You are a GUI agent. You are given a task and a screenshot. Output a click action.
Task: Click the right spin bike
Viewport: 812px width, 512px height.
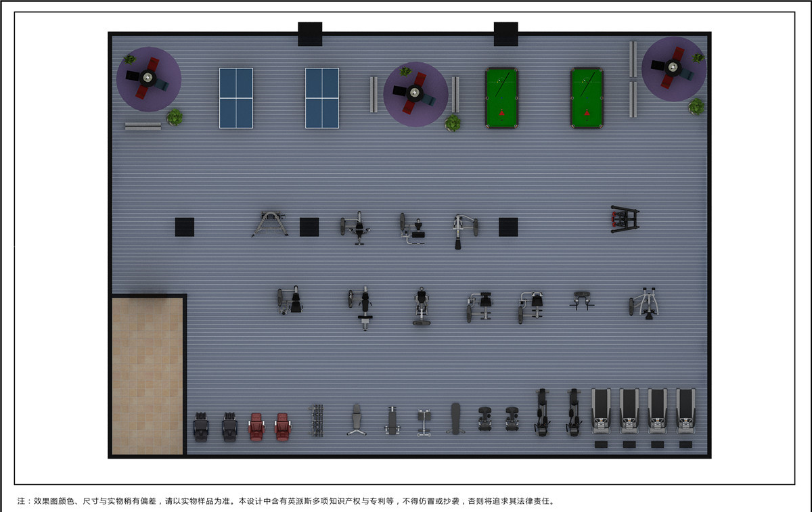(x=512, y=418)
